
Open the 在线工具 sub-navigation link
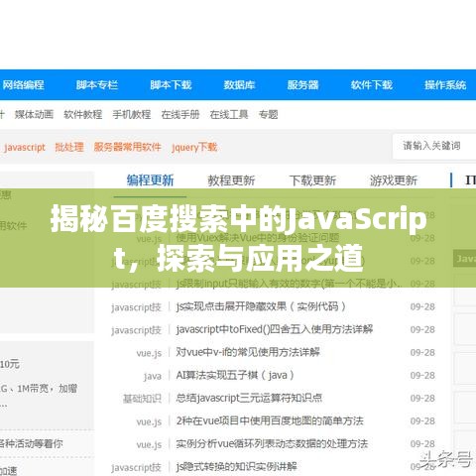[x=229, y=114]
